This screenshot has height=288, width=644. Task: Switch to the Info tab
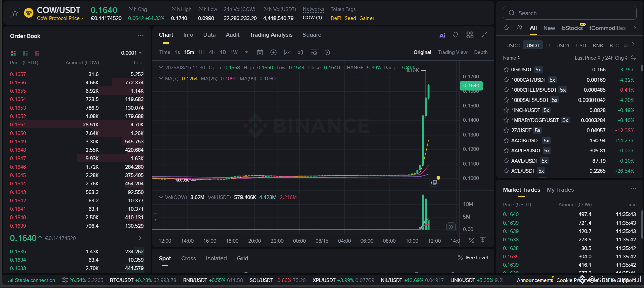tap(188, 35)
